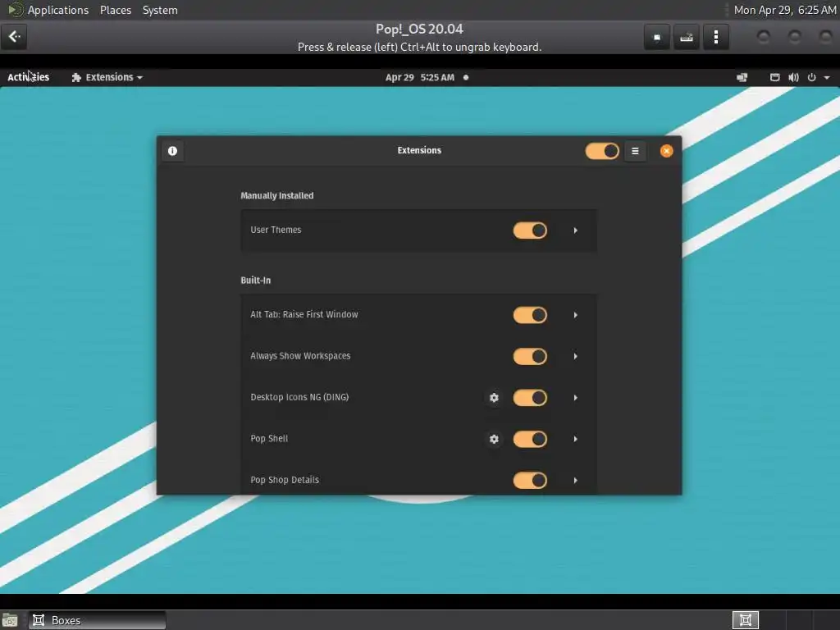The height and width of the screenshot is (630, 840).
Task: Click the Boxes fullscreen toggle button
Action: coord(657,37)
